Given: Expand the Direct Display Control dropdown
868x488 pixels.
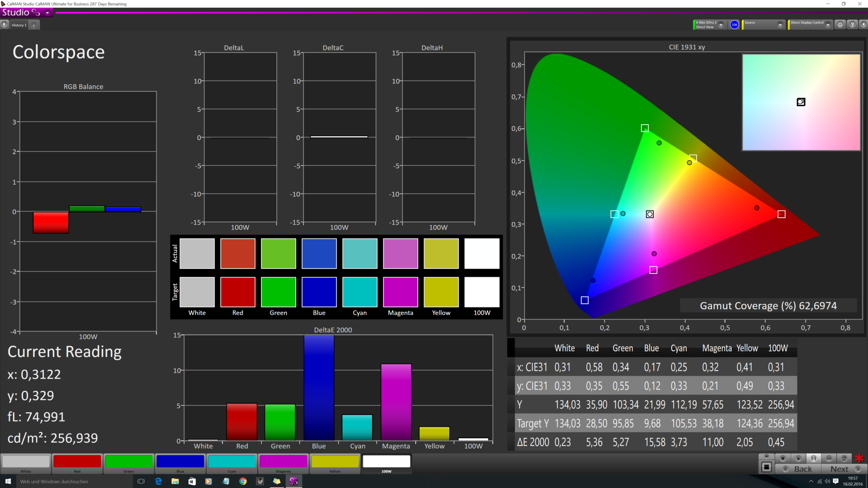Looking at the screenshot, I should 828,25.
